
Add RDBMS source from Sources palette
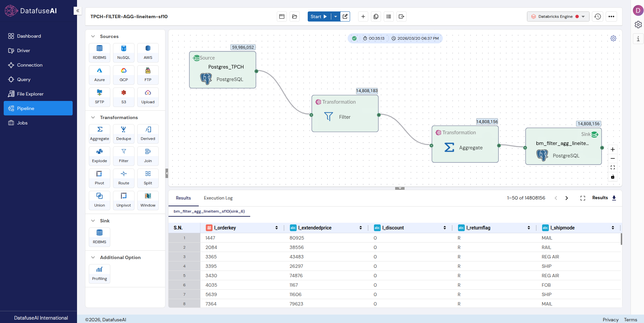(100, 52)
